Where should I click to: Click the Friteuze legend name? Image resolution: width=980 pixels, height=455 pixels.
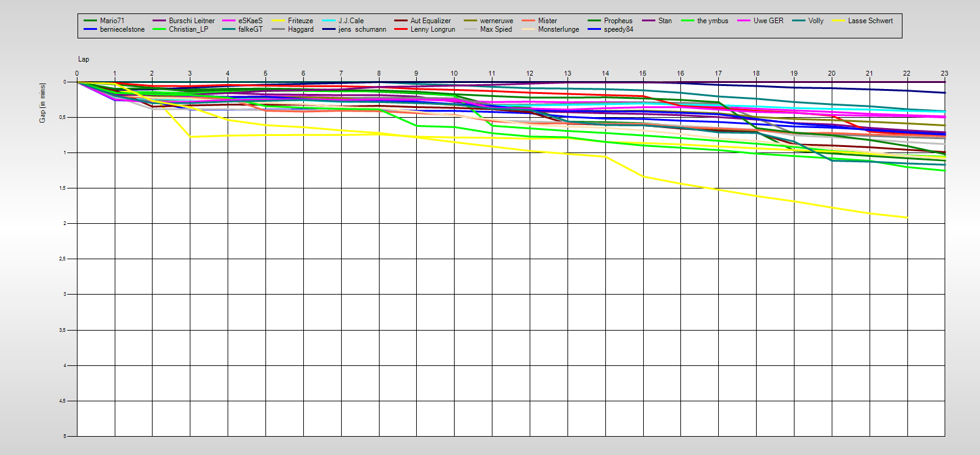[x=300, y=21]
